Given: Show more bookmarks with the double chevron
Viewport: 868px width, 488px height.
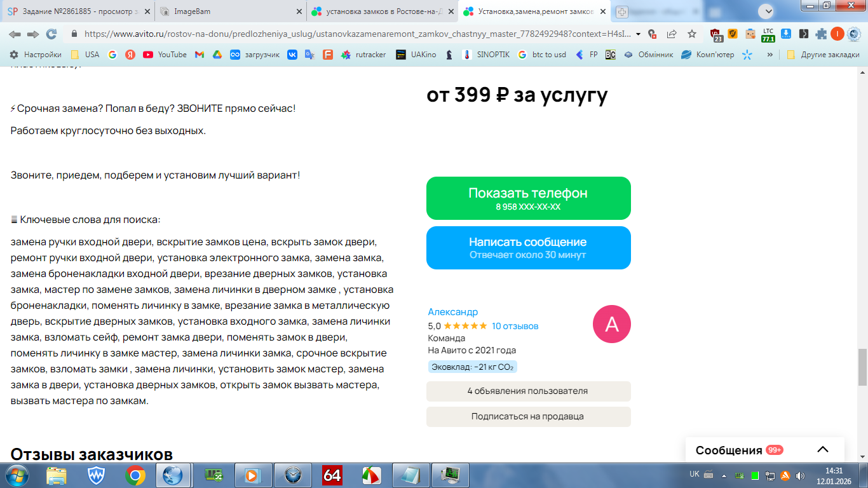Looking at the screenshot, I should point(770,55).
